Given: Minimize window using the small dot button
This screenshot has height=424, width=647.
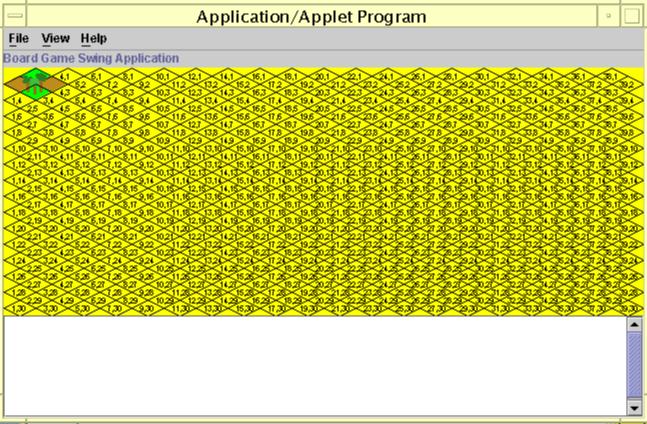Looking at the screenshot, I should coord(608,16).
